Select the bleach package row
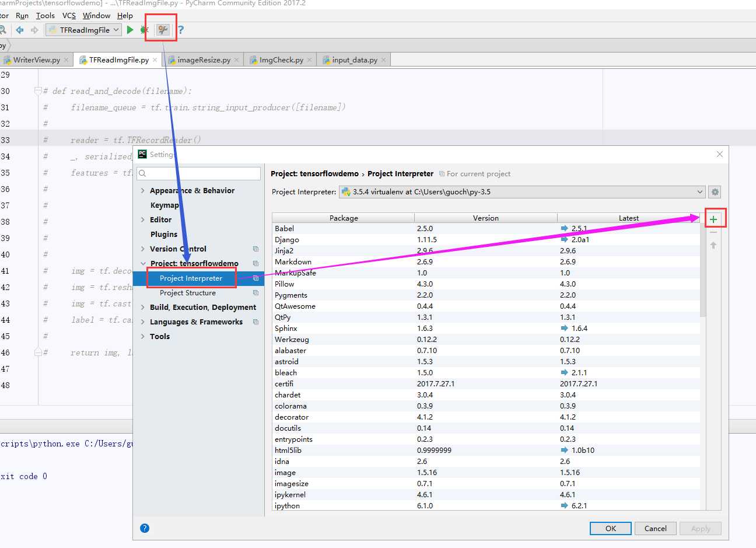The image size is (756, 548). coord(486,373)
